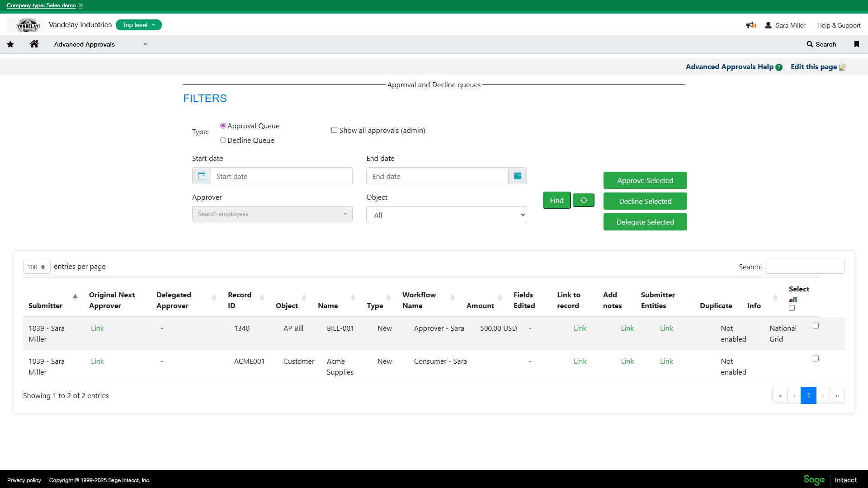Image resolution: width=868 pixels, height=488 pixels.
Task: Focus the Start date input field
Action: point(282,176)
